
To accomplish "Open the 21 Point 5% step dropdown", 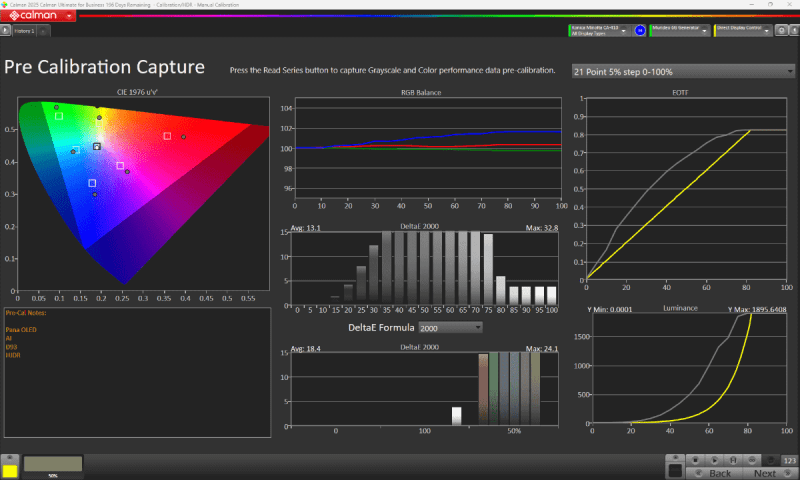I will tap(680, 72).
